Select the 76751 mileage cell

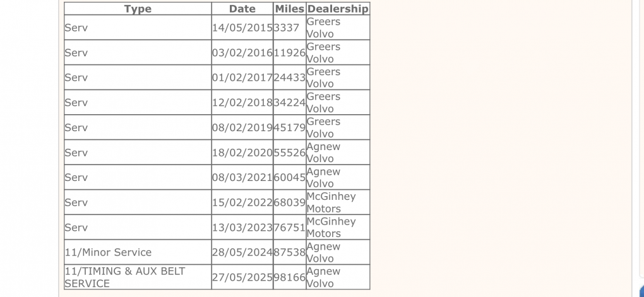(290, 228)
